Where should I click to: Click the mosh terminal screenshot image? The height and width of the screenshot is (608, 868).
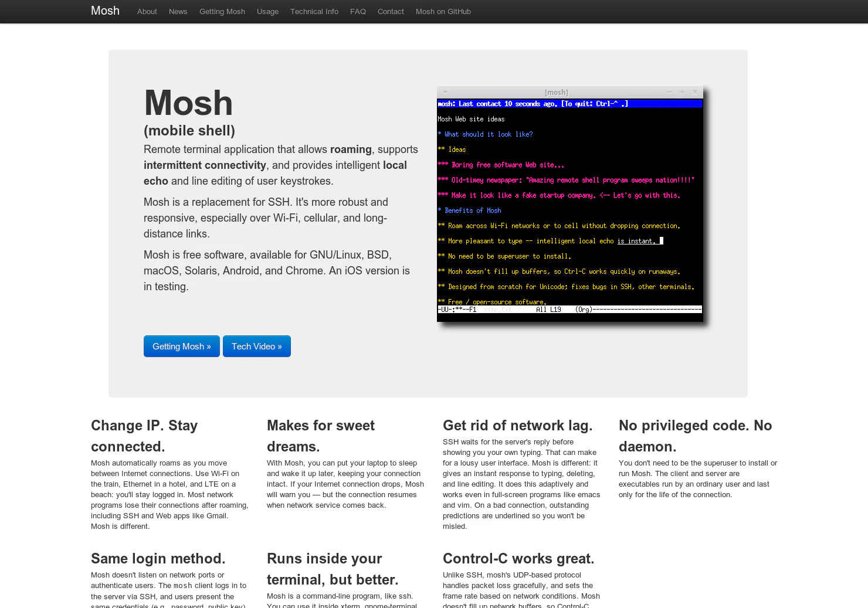569,203
